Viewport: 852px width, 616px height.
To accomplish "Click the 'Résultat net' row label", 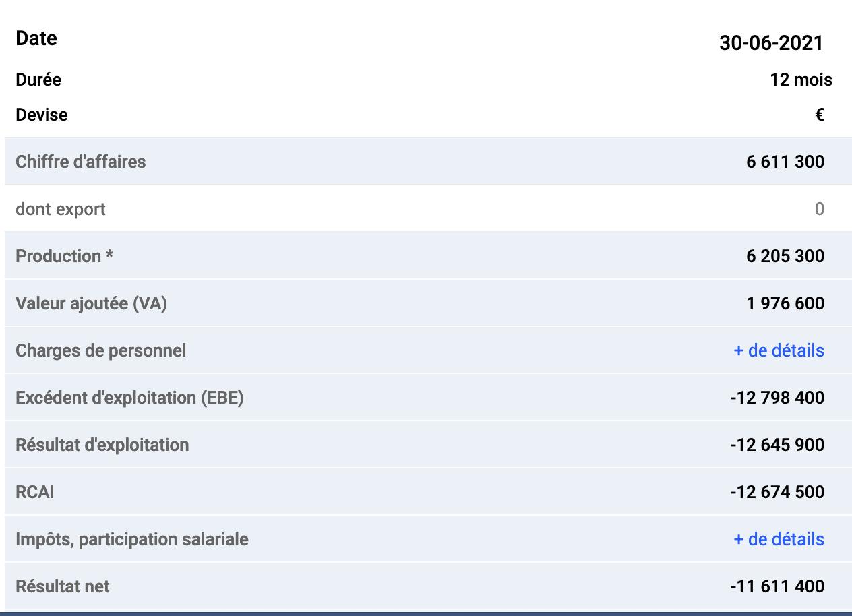I will pyautogui.click(x=62, y=586).
